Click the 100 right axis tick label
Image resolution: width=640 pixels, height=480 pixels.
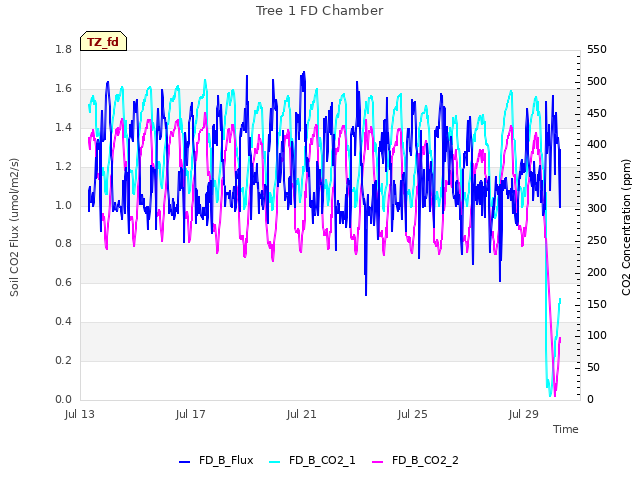(597, 336)
